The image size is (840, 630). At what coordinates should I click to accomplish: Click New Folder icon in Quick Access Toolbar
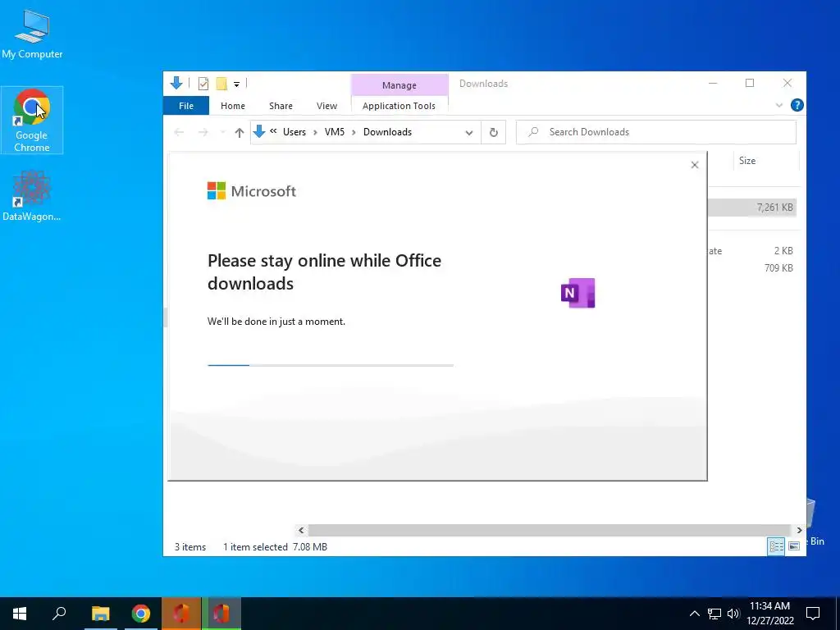coord(221,83)
